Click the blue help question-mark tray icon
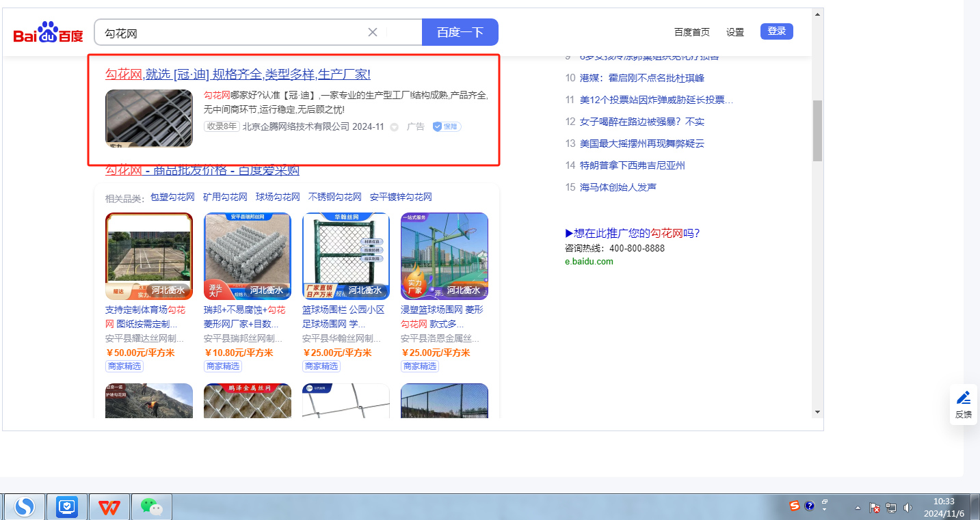This screenshot has width=980, height=520. pos(810,506)
